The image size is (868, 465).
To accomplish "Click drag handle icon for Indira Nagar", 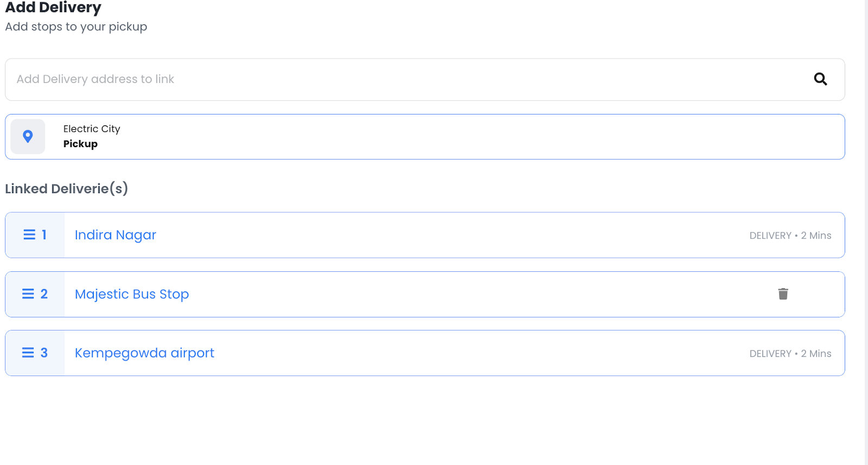I will (x=29, y=234).
